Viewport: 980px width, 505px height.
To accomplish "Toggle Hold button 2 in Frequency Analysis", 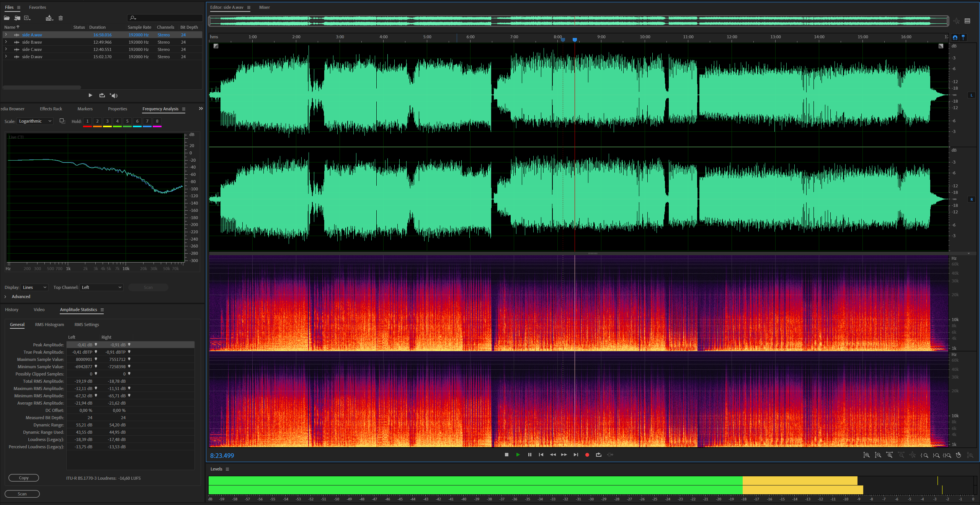I will click(97, 121).
